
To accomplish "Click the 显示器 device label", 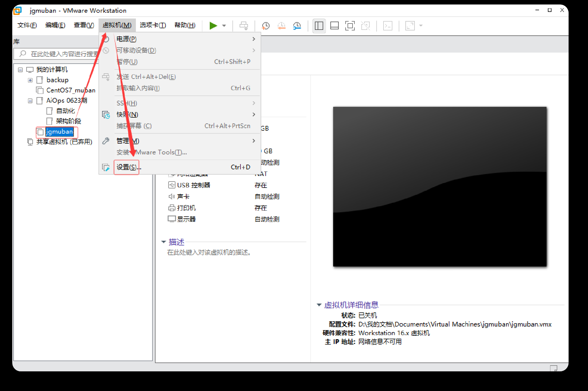I will pyautogui.click(x=186, y=219).
